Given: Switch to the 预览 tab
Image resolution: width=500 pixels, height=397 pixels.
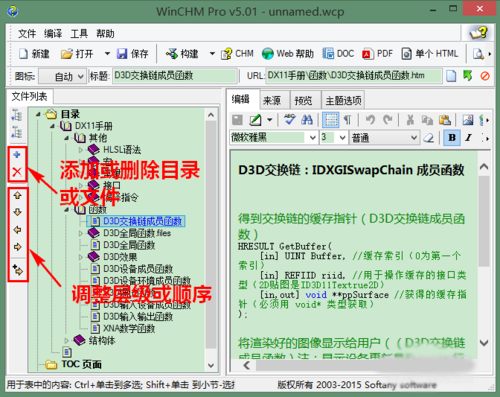Looking at the screenshot, I should coord(303,100).
